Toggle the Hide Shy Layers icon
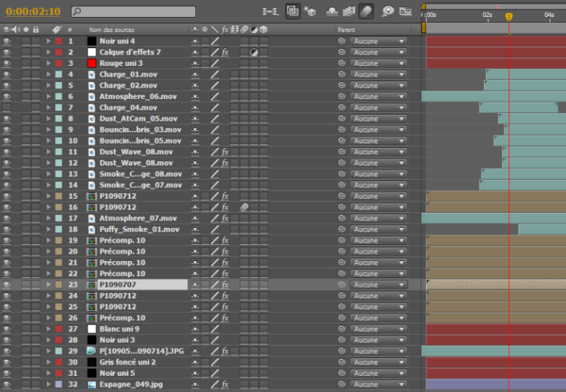 tap(331, 12)
